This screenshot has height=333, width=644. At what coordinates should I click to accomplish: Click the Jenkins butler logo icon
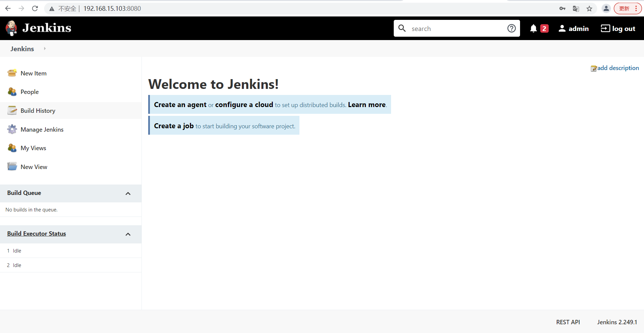[x=11, y=28]
